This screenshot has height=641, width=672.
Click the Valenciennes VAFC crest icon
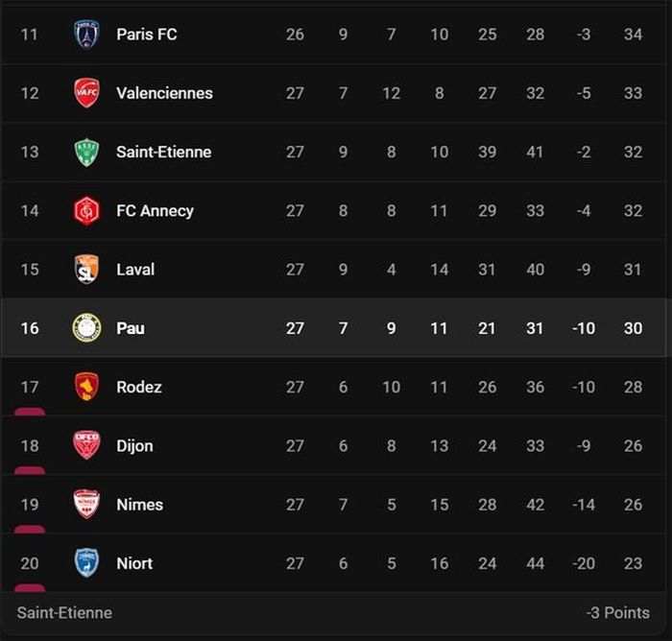(x=86, y=93)
